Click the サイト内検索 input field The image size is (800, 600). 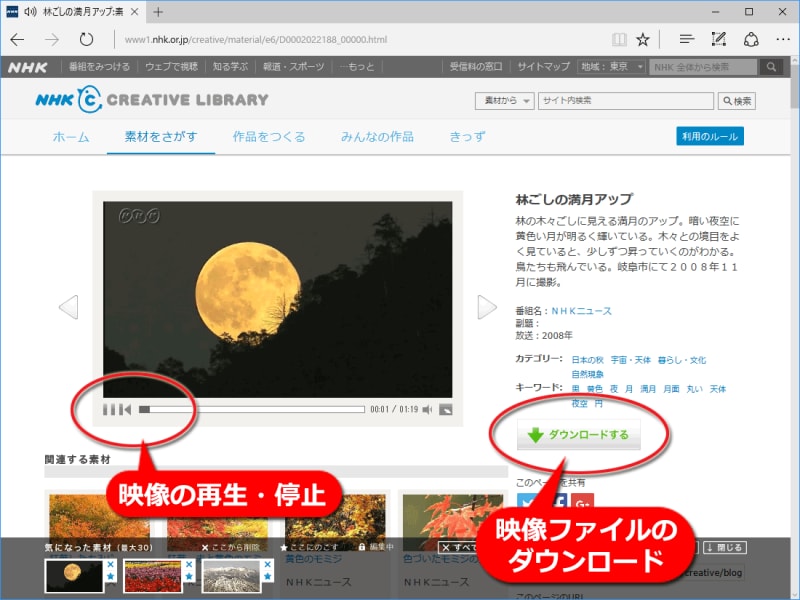pos(625,101)
